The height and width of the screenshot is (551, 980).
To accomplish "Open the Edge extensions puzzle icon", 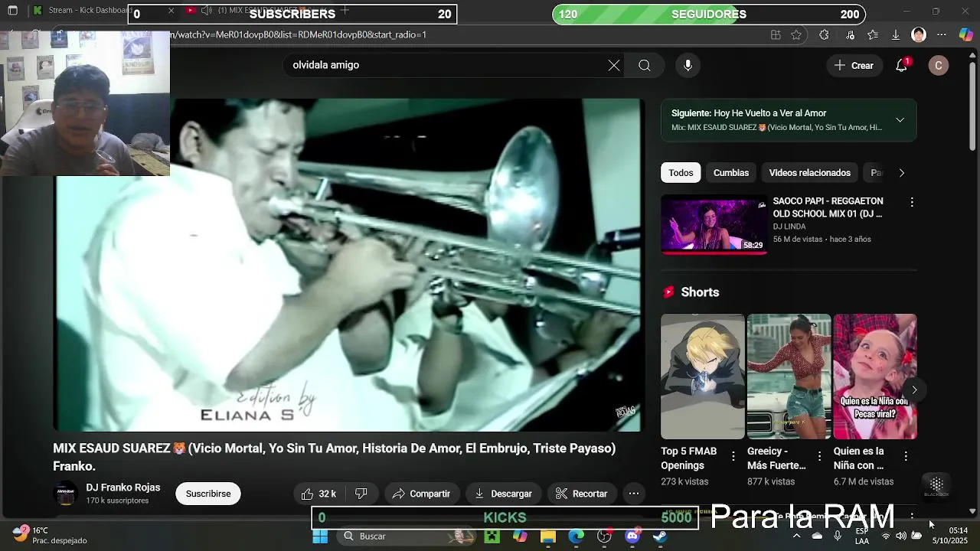I will pyautogui.click(x=824, y=34).
